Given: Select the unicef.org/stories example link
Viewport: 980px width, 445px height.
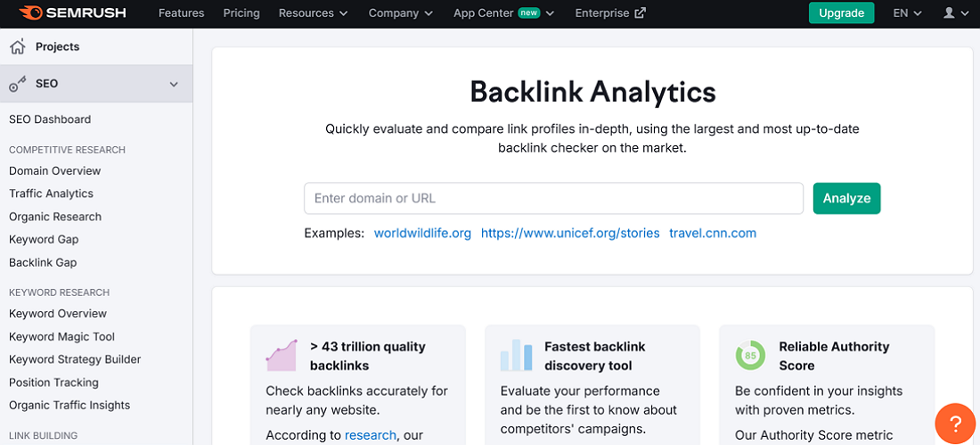Looking at the screenshot, I should tap(570, 234).
